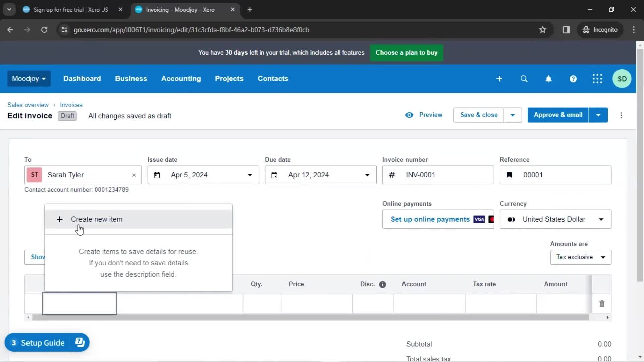Go to Sales overview breadcrumb
The width and height of the screenshot is (644, 362).
point(28,105)
